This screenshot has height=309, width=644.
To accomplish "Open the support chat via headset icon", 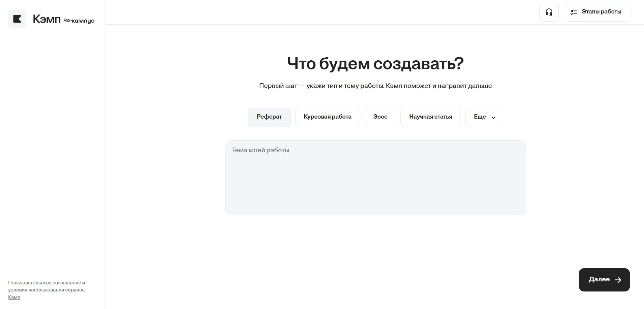I will point(549,12).
